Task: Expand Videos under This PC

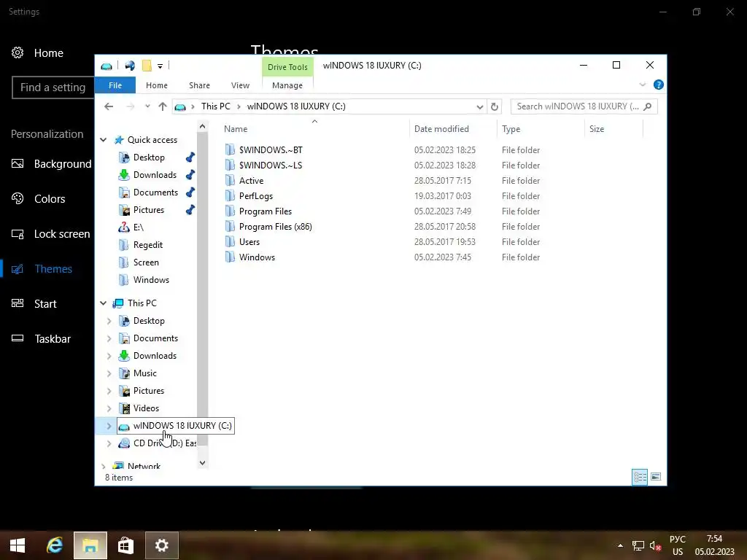Action: coord(109,408)
